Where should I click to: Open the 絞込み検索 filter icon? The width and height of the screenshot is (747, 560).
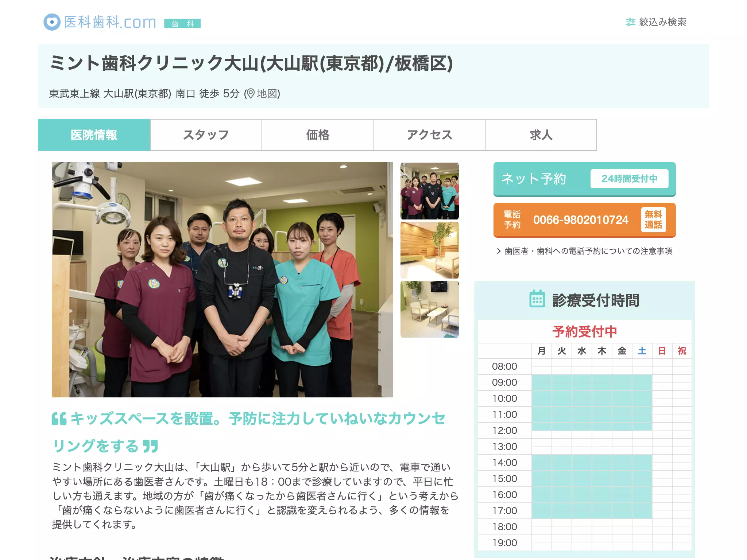[x=630, y=22]
